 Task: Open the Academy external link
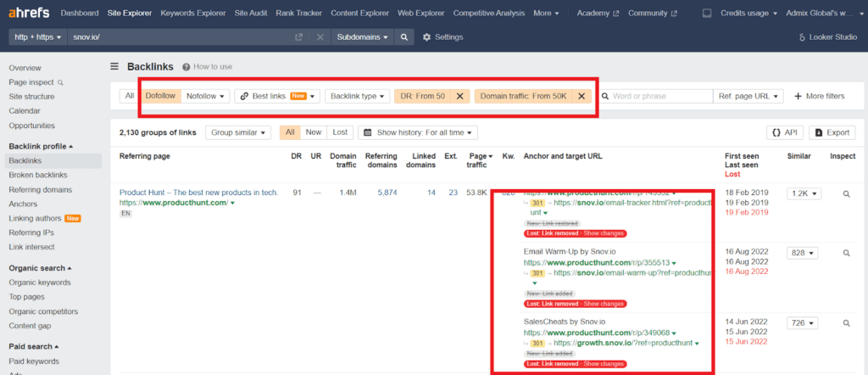point(598,13)
